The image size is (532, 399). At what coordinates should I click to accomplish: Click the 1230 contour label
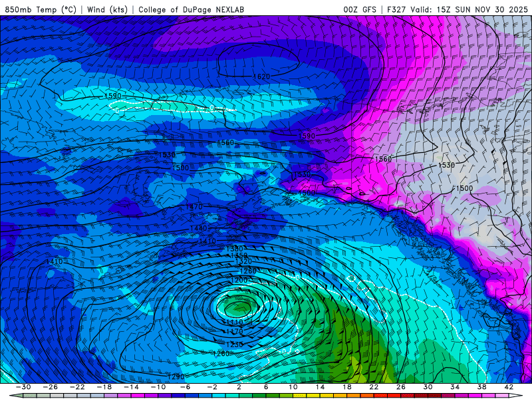click(x=235, y=344)
